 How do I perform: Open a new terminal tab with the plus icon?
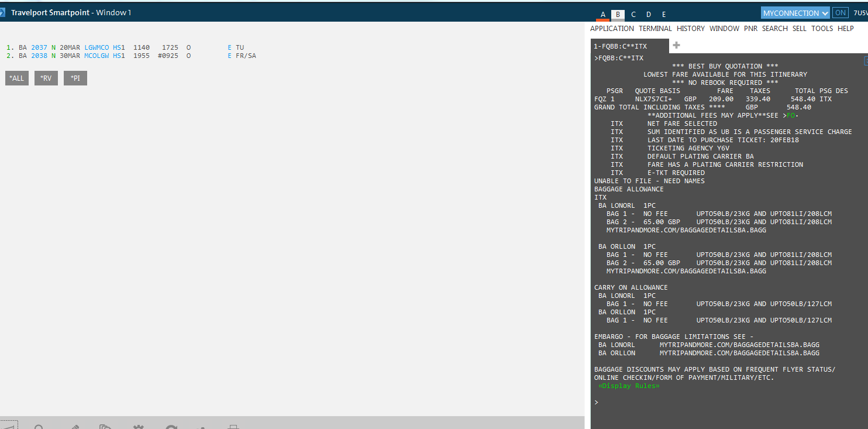tap(676, 46)
